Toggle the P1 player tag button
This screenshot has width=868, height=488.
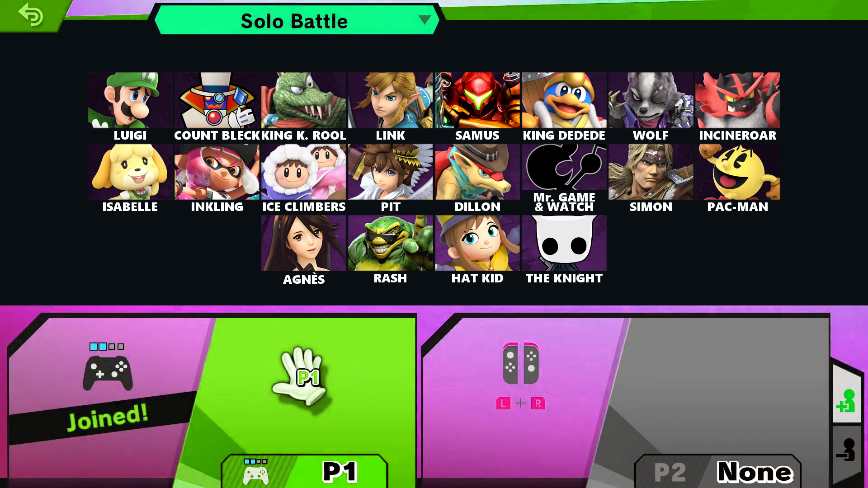coord(304,471)
